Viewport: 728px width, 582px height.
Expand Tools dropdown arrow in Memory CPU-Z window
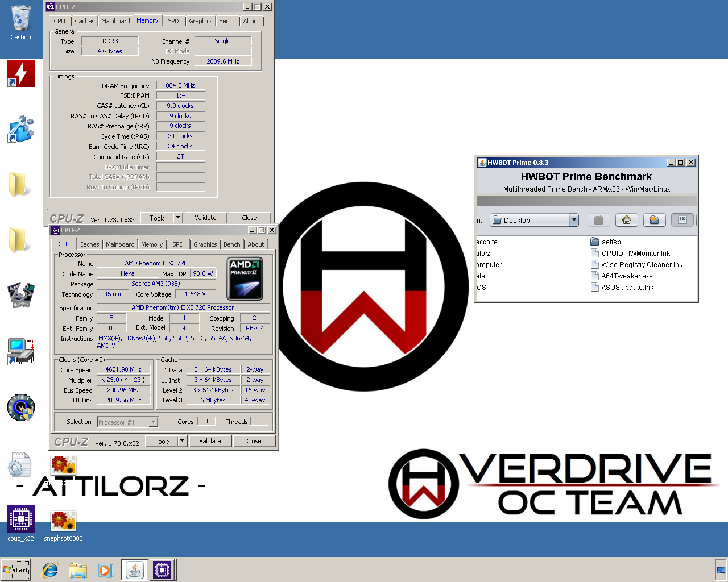click(x=177, y=218)
